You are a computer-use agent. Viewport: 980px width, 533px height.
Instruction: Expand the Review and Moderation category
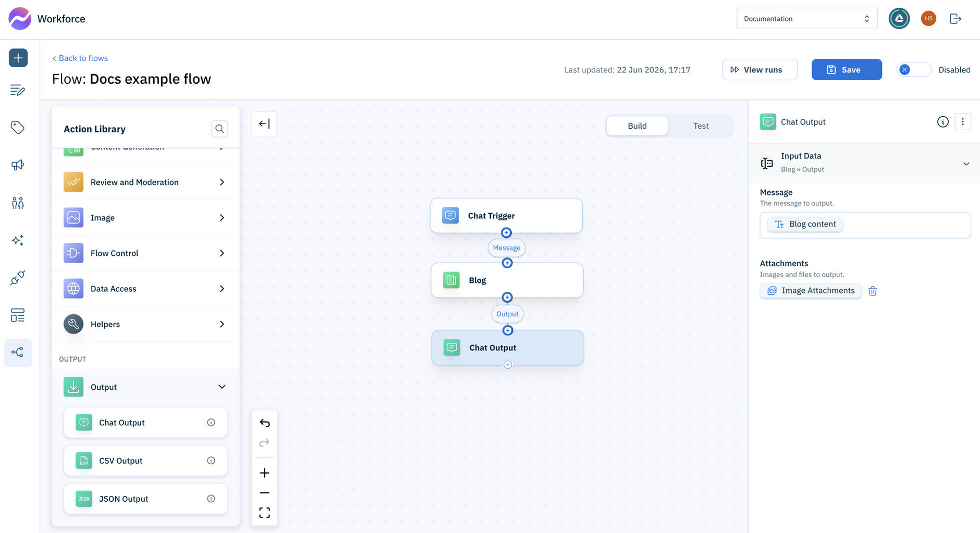click(x=146, y=182)
